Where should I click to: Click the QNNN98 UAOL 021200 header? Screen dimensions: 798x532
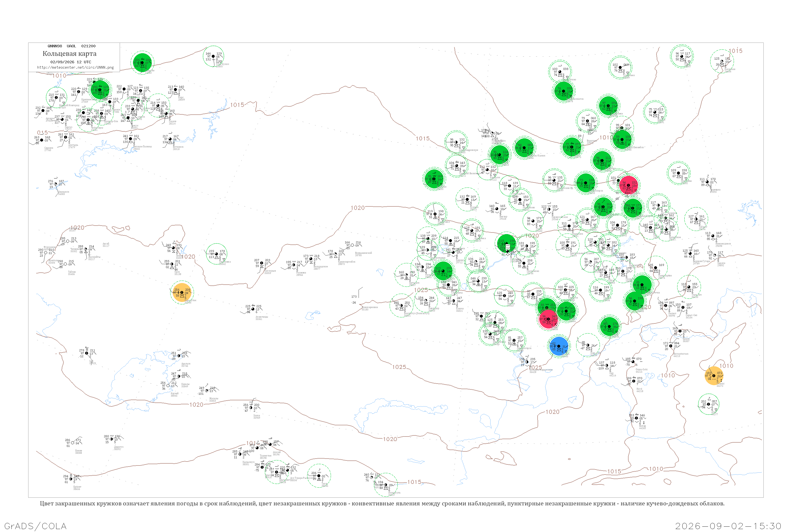click(x=72, y=46)
